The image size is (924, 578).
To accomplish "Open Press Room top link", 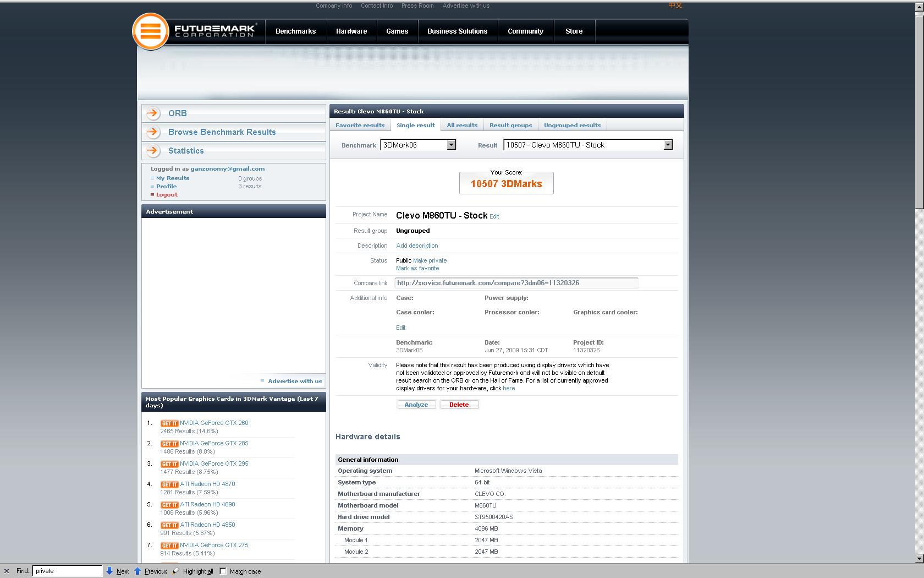I will [x=417, y=6].
